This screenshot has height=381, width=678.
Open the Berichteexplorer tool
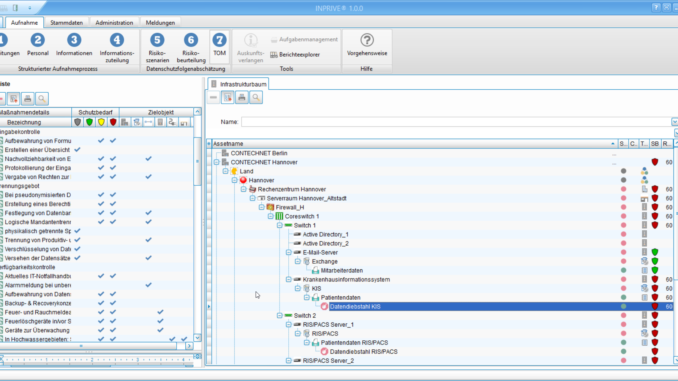295,54
